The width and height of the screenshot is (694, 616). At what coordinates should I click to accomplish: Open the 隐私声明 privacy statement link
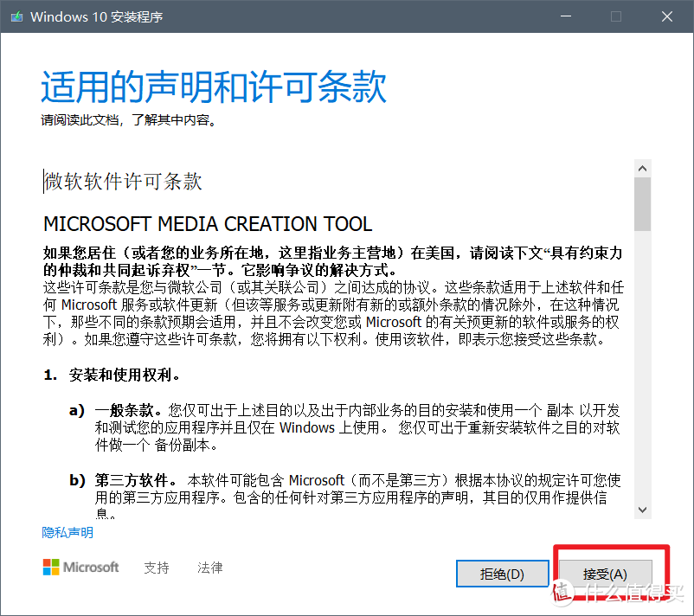click(67, 532)
